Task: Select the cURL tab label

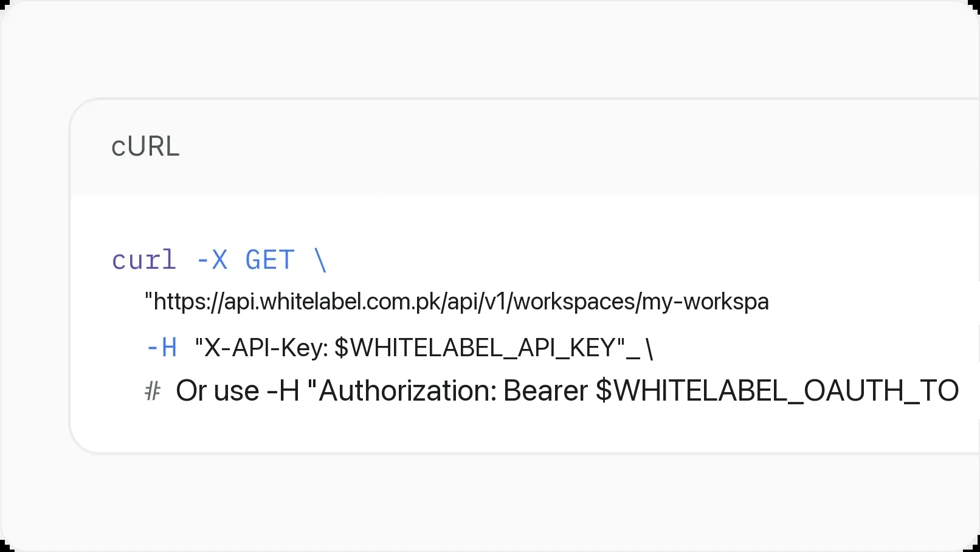Action: pos(145,147)
